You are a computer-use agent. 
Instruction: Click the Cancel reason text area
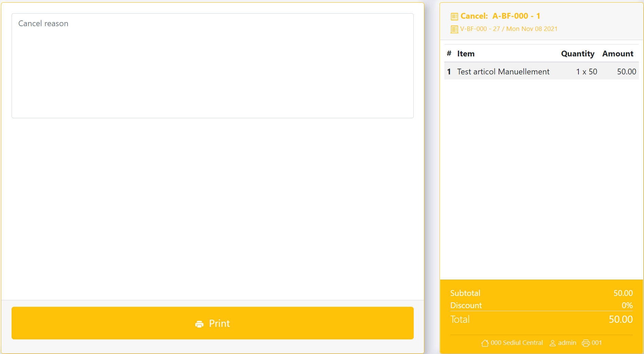[213, 66]
